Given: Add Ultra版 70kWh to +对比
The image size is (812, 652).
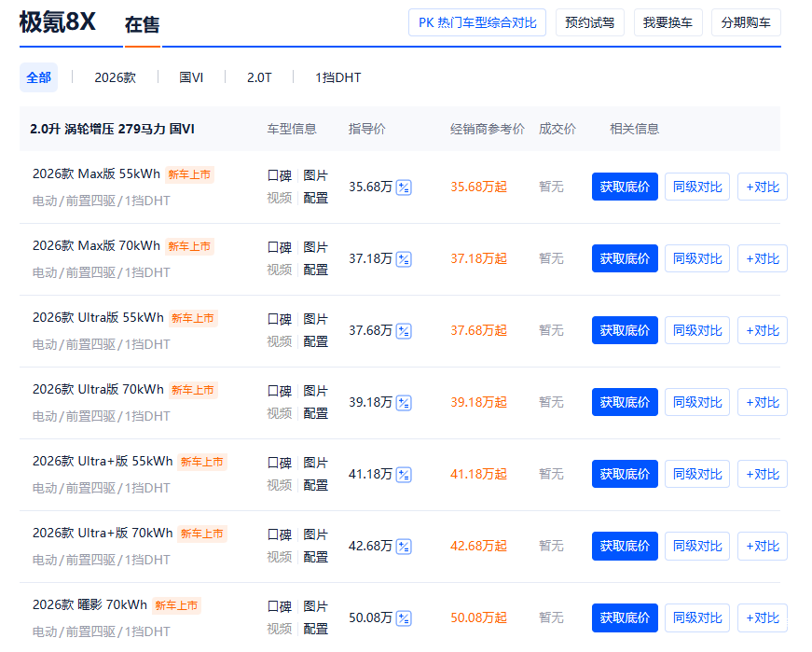Looking at the screenshot, I should tap(763, 402).
